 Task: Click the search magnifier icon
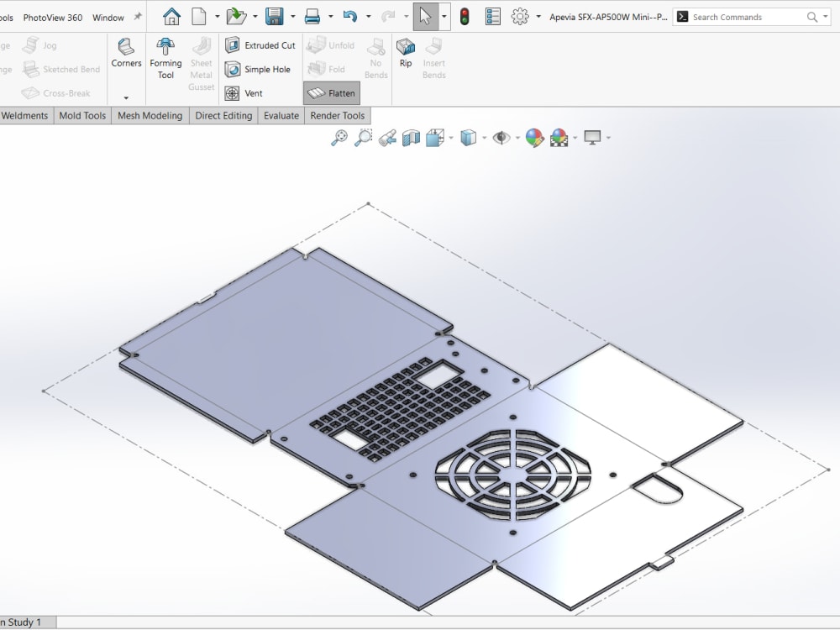point(812,17)
